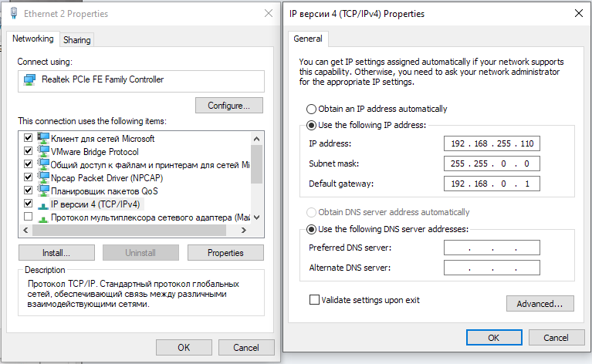Enable the Протокол мультиплексора checkbox

pos(29,217)
